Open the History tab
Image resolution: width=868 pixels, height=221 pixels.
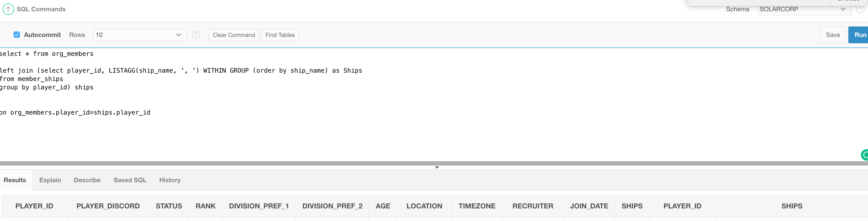coord(170,180)
